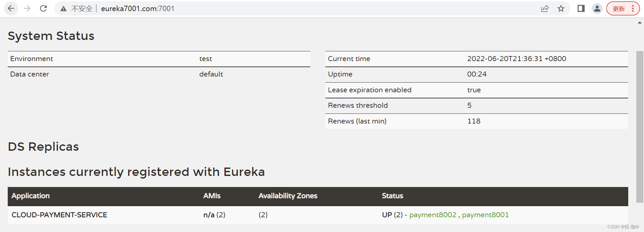Open the user profile avatar
The image size is (644, 232).
(x=597, y=8)
